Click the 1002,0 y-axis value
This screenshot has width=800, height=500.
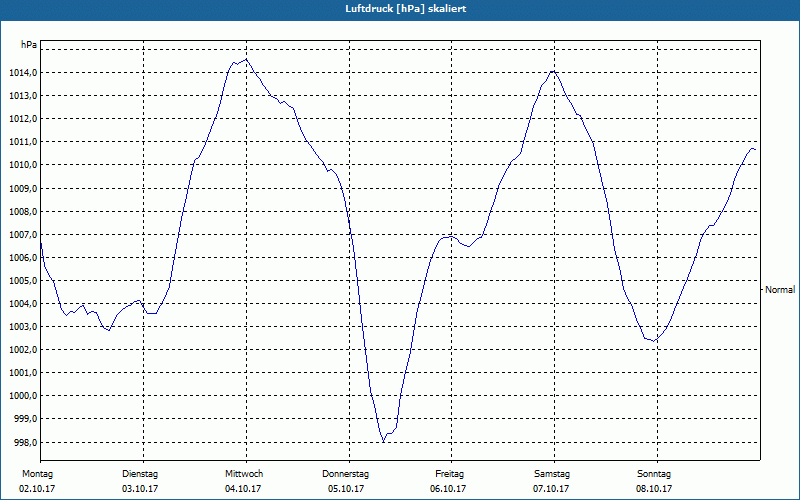point(23,350)
